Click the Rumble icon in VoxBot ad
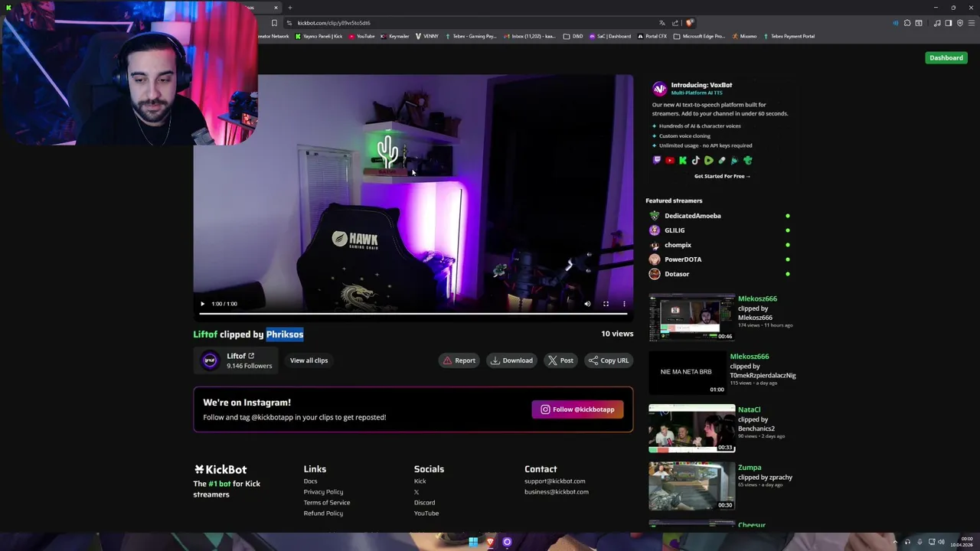This screenshot has width=980, height=551. click(709, 161)
